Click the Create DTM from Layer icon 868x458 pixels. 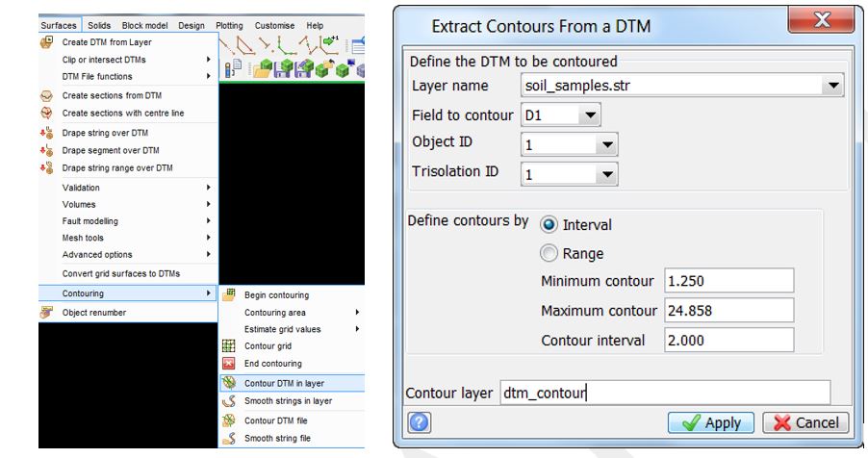tap(46, 42)
